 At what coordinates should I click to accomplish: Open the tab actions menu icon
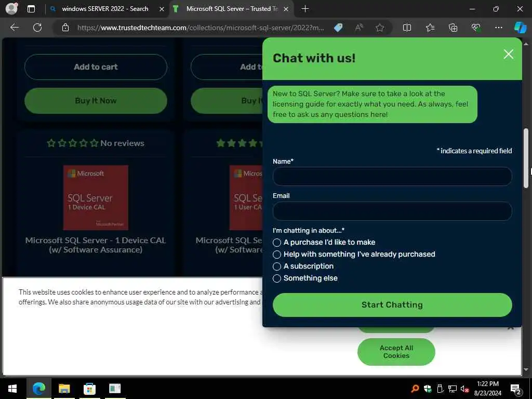tap(31, 9)
